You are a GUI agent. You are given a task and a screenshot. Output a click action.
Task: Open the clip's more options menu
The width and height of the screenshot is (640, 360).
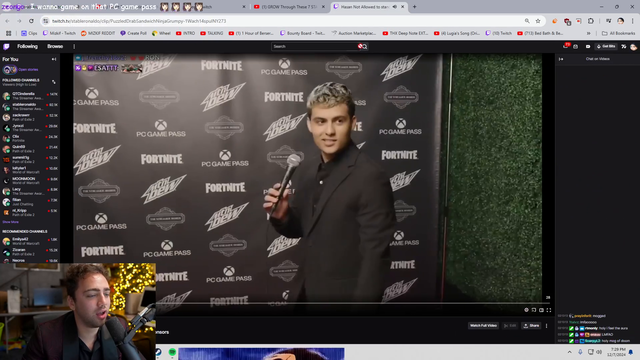pyautogui.click(x=547, y=326)
